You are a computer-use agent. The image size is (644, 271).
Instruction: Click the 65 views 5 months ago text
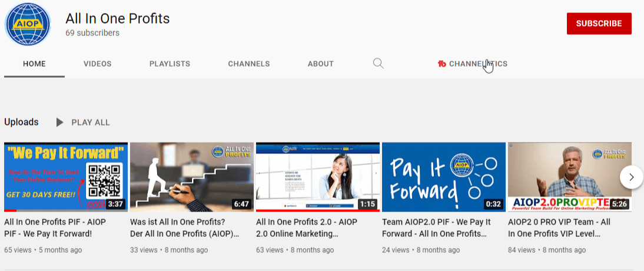point(43,250)
